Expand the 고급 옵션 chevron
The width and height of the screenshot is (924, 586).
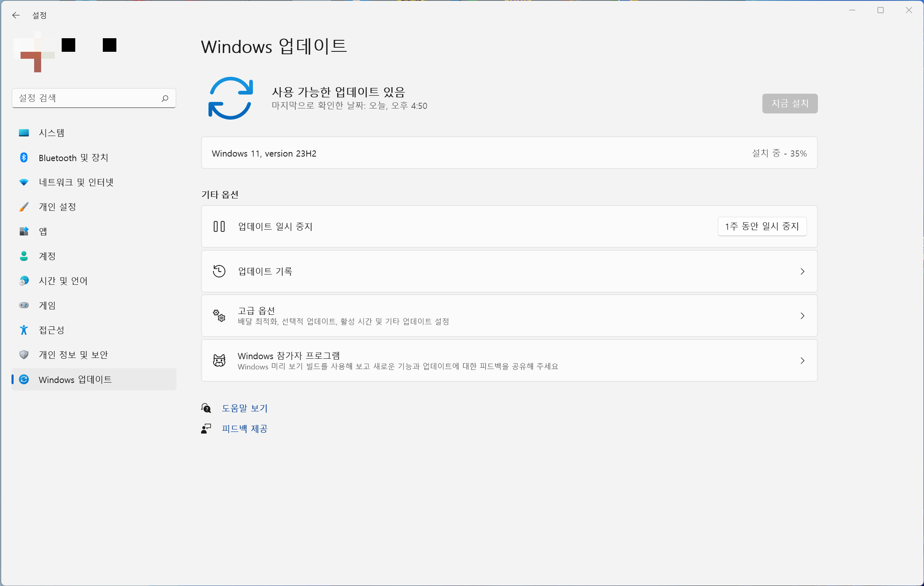click(802, 316)
